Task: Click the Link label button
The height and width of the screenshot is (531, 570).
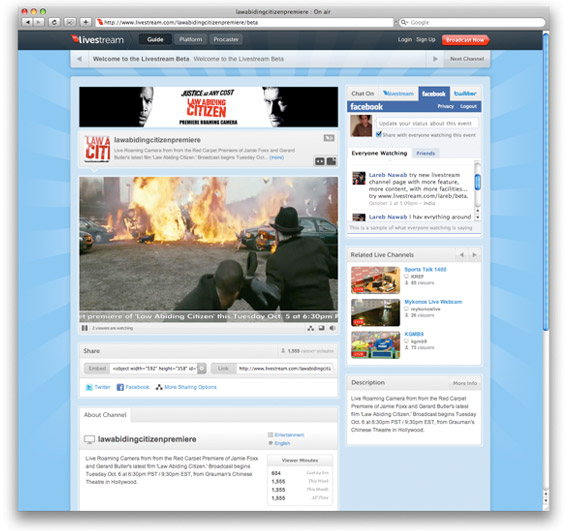Action: coord(223,369)
